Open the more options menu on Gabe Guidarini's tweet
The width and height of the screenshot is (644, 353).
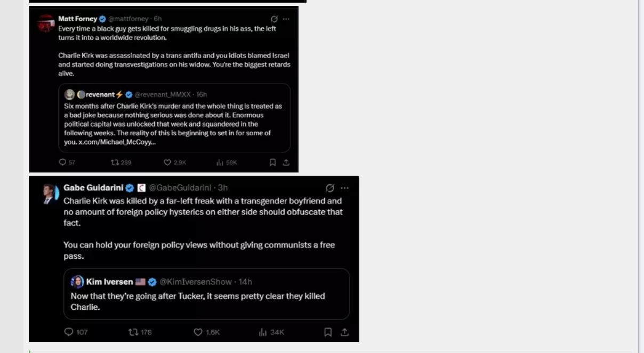pyautogui.click(x=344, y=188)
